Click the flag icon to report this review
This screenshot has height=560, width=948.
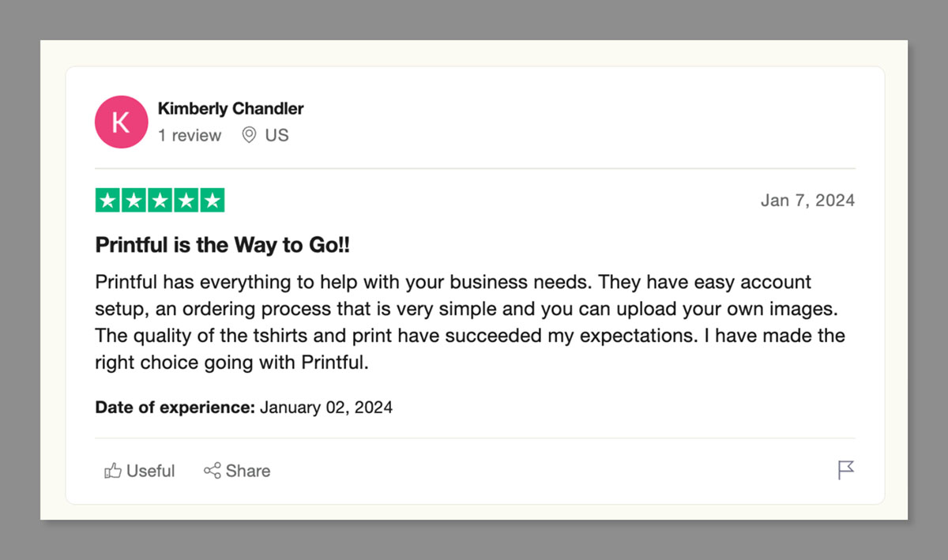point(846,470)
